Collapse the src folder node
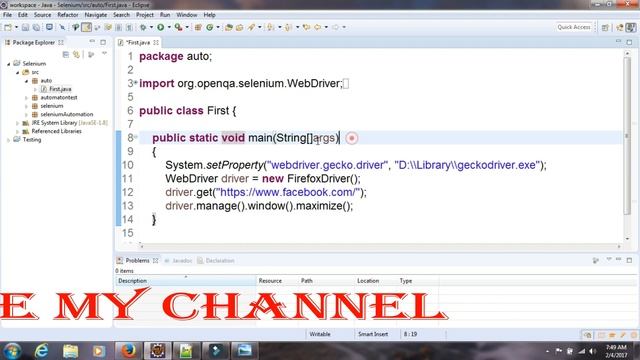 (18, 72)
